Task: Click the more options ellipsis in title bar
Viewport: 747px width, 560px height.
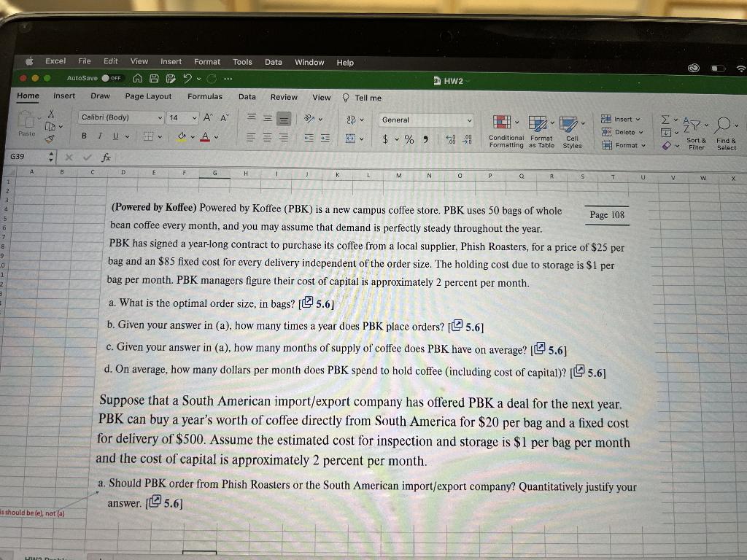Action: pyautogui.click(x=228, y=79)
